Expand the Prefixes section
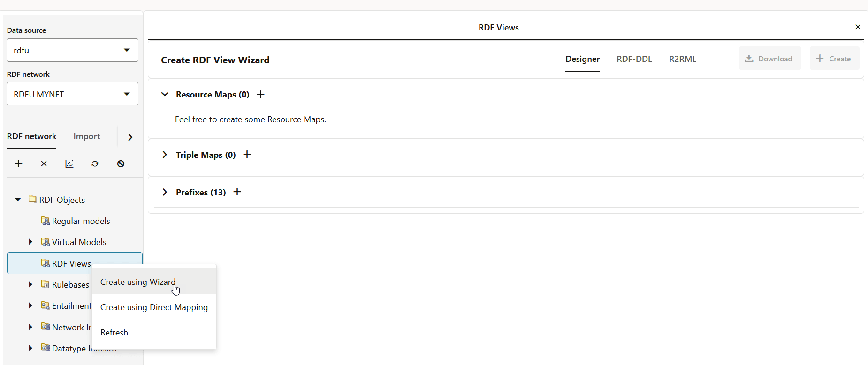This screenshot has width=868, height=365. click(165, 192)
